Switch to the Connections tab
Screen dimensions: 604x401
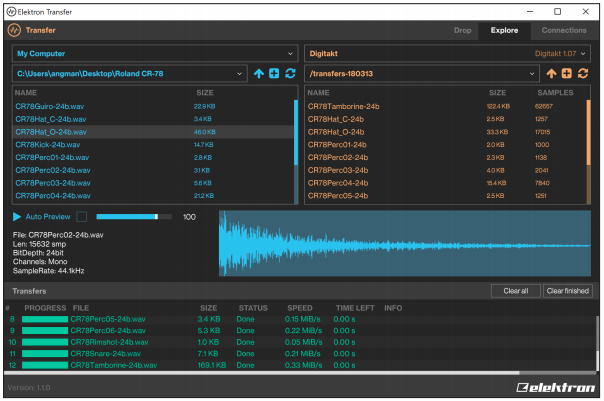coord(564,30)
